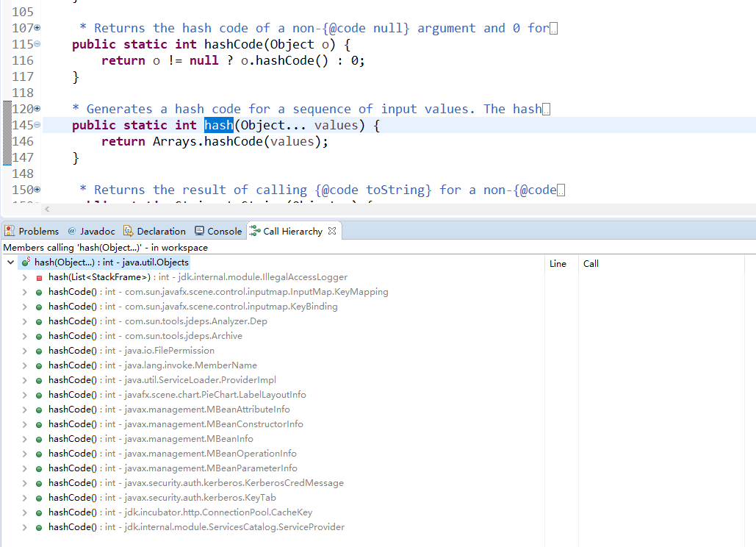756x547 pixels.
Task: Select the MBeanConstructorInfo hashCode() row
Action: point(170,424)
